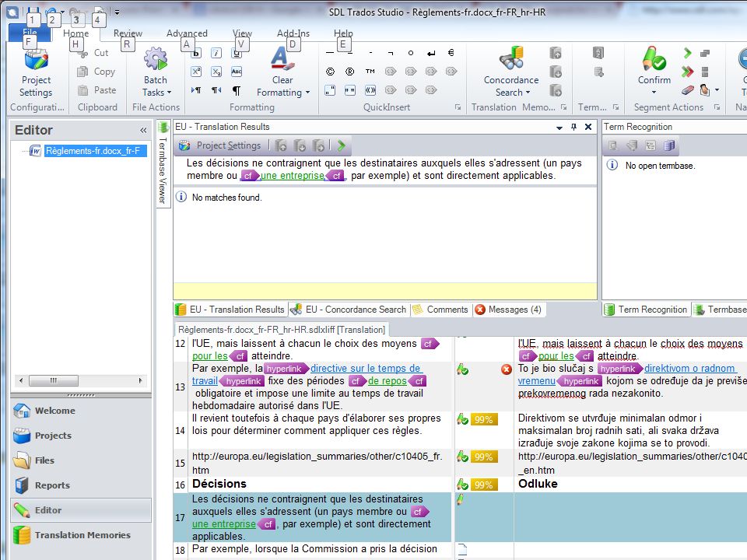
Task: Open the Comments tab
Action: 440,310
